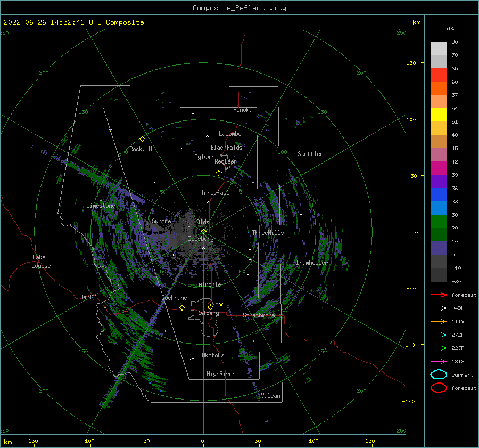
Task: Select the purple 39-36 dBZ swatch
Action: 439,182
